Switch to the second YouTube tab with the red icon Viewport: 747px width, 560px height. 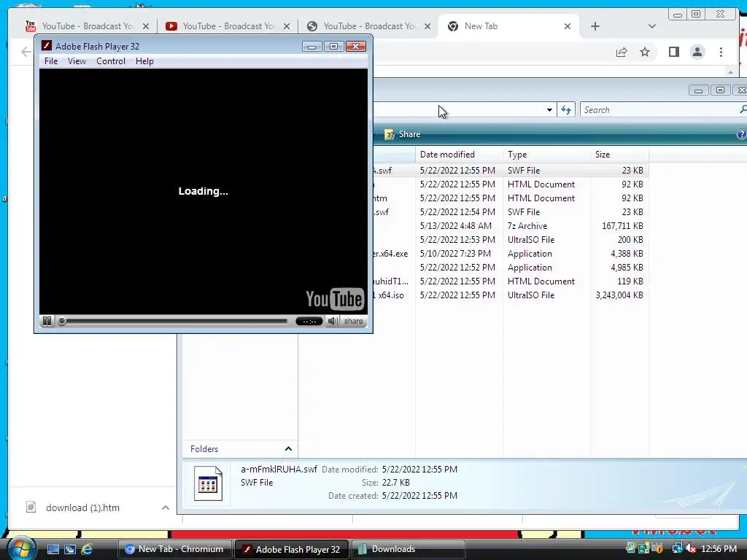coord(228,26)
